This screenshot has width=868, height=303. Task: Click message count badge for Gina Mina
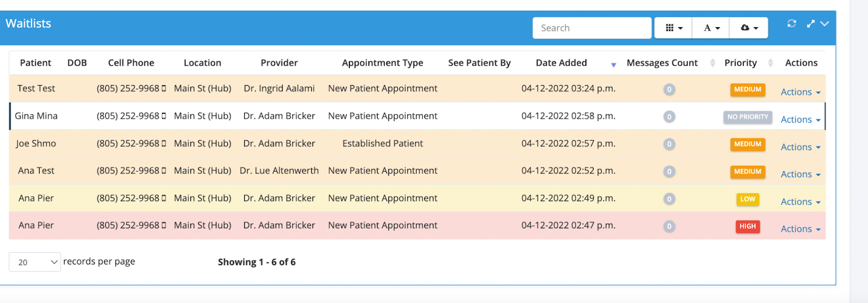[x=669, y=117]
